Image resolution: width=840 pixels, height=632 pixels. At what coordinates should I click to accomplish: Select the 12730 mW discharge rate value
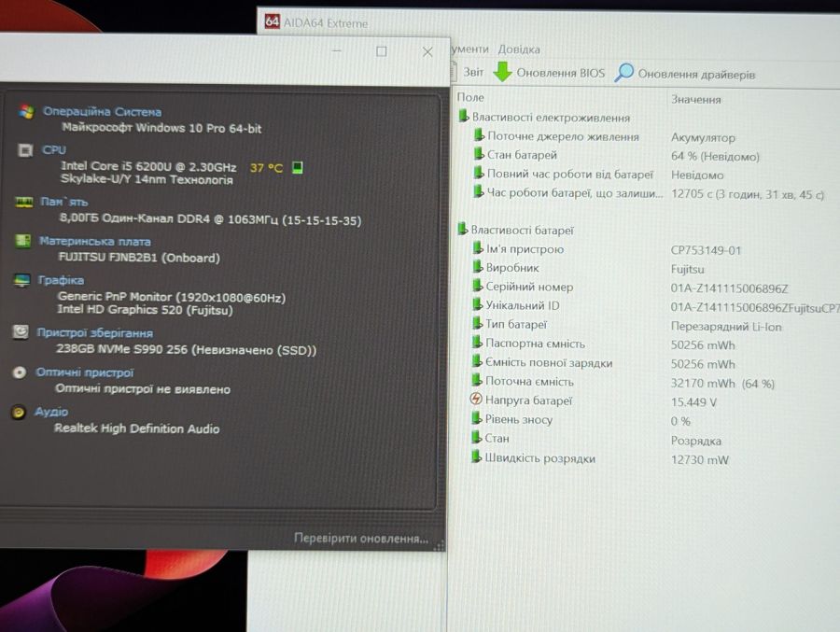tap(700, 460)
